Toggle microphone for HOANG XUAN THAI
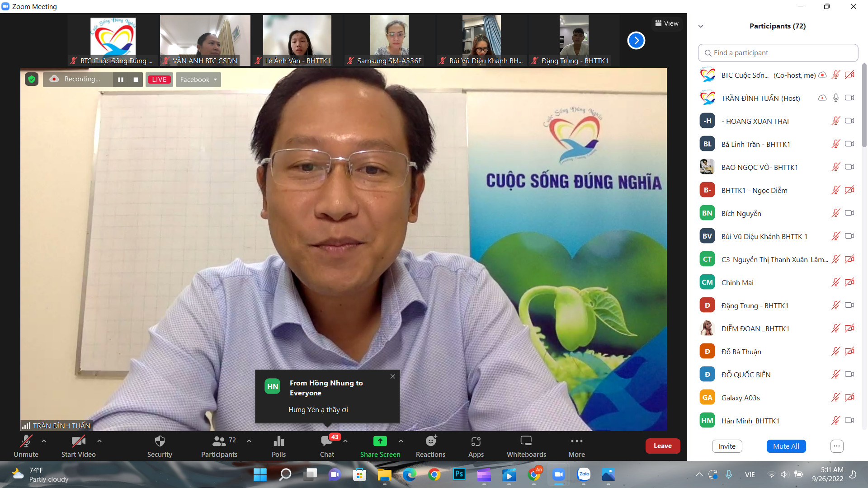The height and width of the screenshot is (488, 868). [836, 121]
